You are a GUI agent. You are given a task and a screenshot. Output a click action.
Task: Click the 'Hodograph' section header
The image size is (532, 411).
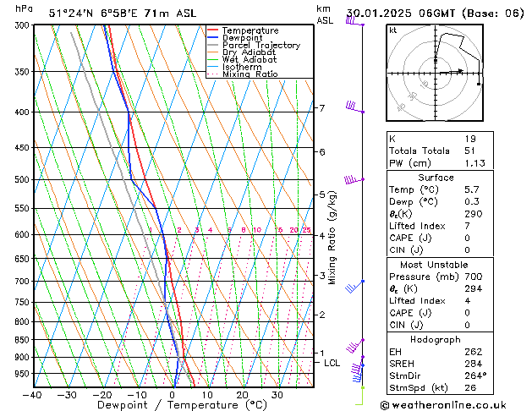coord(435,339)
